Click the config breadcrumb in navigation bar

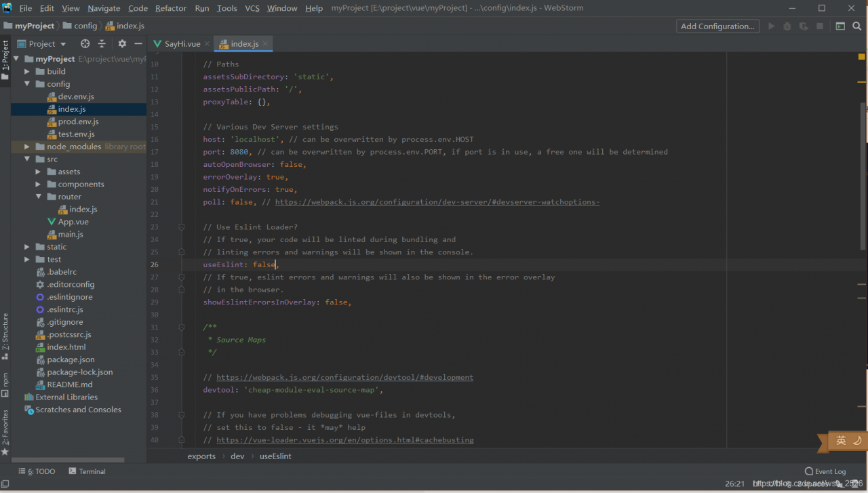[80, 26]
